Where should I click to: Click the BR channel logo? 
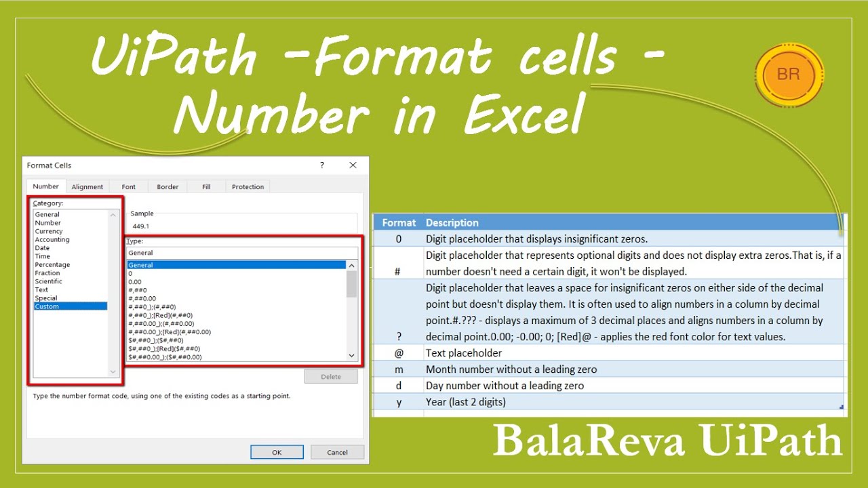point(789,75)
